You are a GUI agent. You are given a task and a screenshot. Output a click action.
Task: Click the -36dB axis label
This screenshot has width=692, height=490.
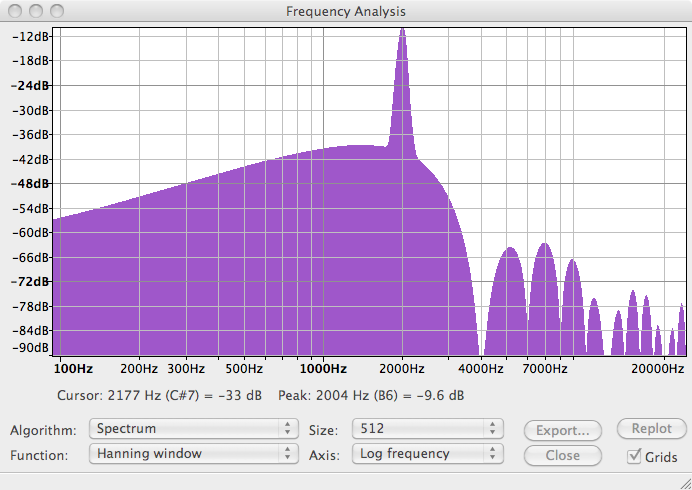coord(30,134)
